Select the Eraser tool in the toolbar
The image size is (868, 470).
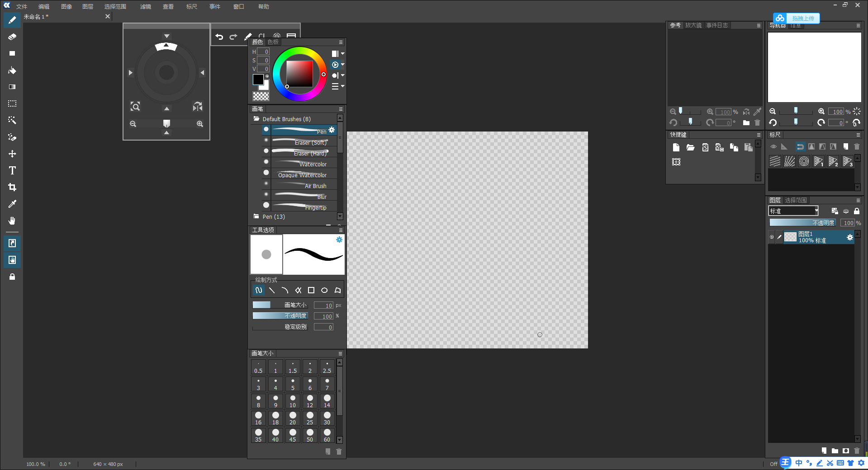point(12,37)
